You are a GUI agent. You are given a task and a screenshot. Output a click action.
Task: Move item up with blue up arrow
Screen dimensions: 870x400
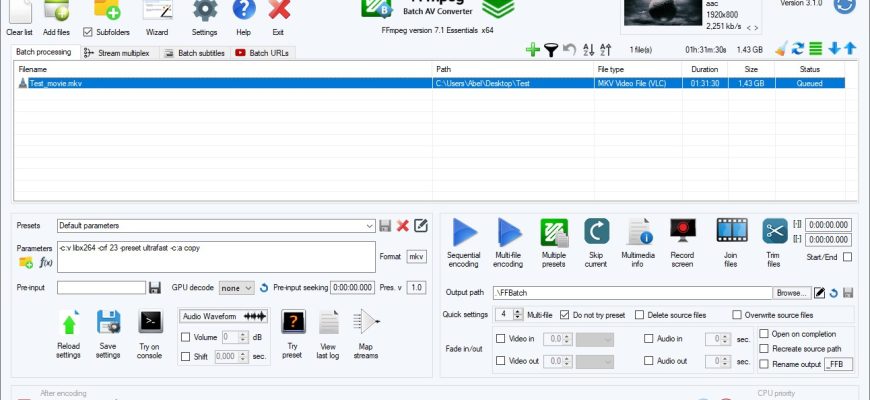click(x=850, y=49)
